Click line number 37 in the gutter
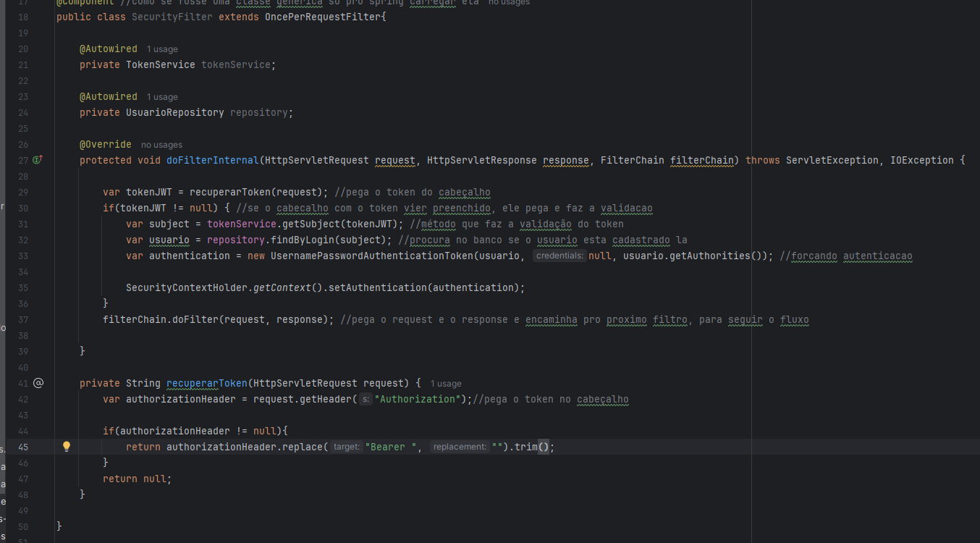 tap(22, 319)
